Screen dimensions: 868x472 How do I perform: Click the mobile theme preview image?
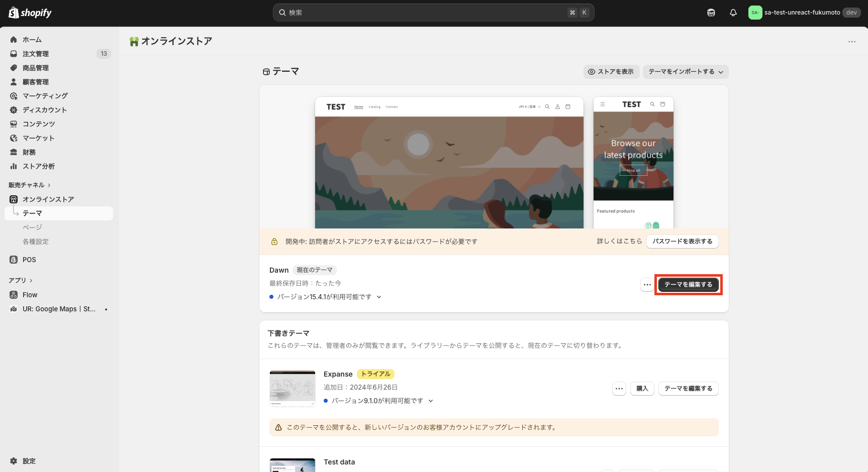coord(633,163)
